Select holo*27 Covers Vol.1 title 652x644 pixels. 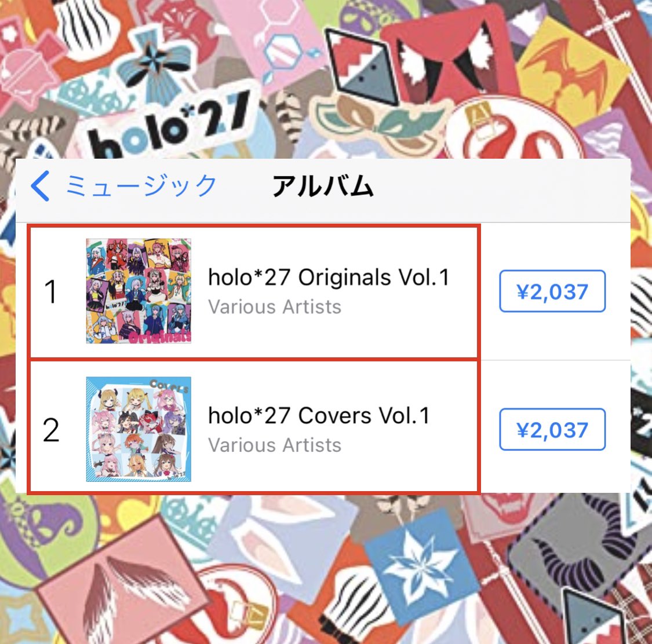[x=319, y=415]
